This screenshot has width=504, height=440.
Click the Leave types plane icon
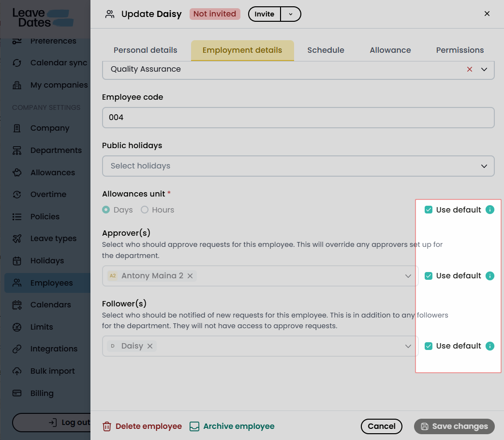(x=17, y=239)
